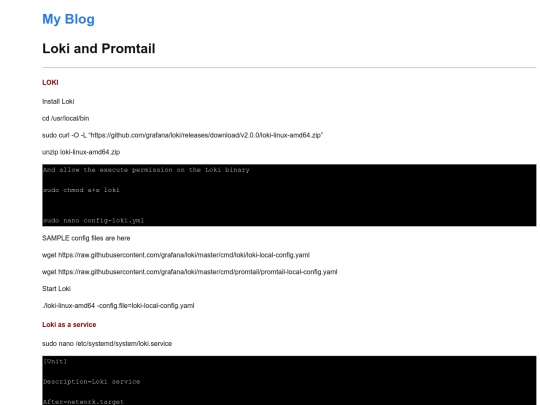
Task: Click the LOKI red section heading
Action: point(50,82)
